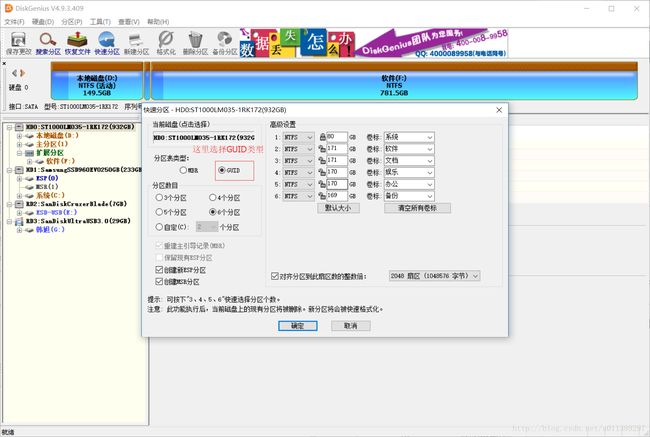Click the 格式化 format toolbar icon
Viewport: 650px width, 437px height.
(166, 44)
